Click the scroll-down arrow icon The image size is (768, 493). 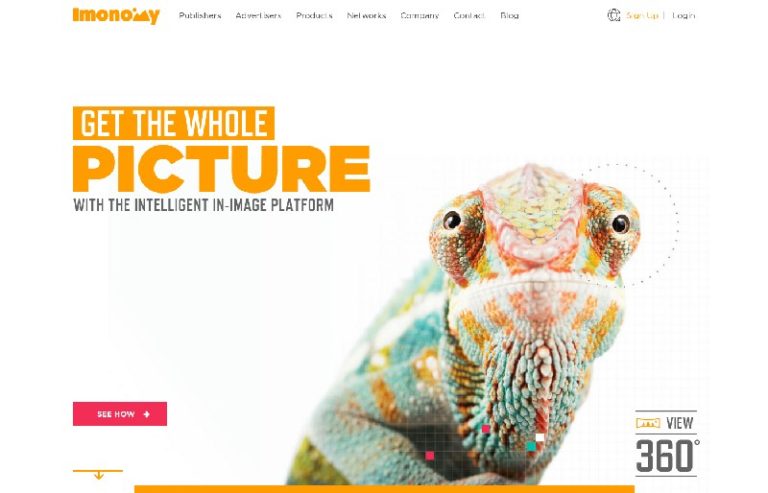[98, 473]
